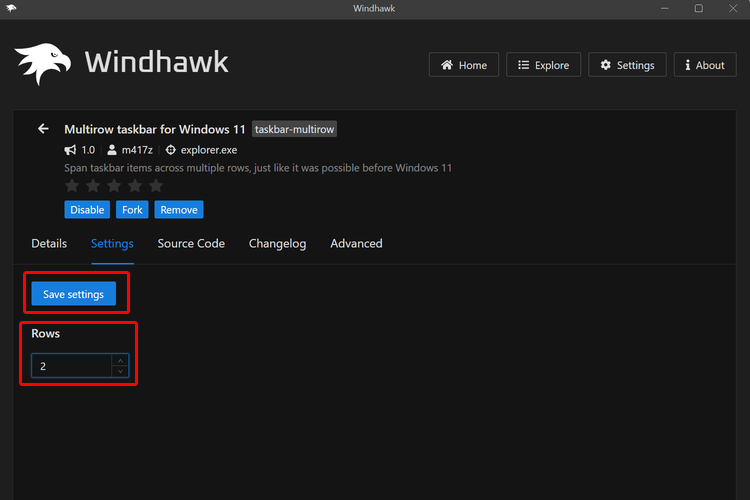This screenshot has height=500, width=750.
Task: Fork this mod
Action: 132,210
